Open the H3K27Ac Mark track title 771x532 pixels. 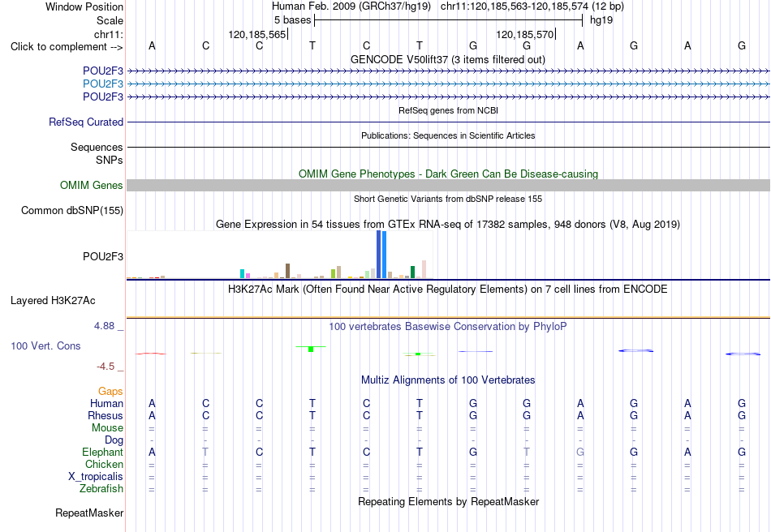point(448,289)
